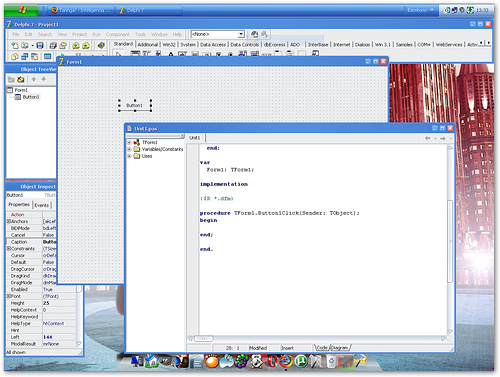Click the Toggle Form/Unit icon
The width and height of the screenshot is (500, 377).
pos(34,57)
